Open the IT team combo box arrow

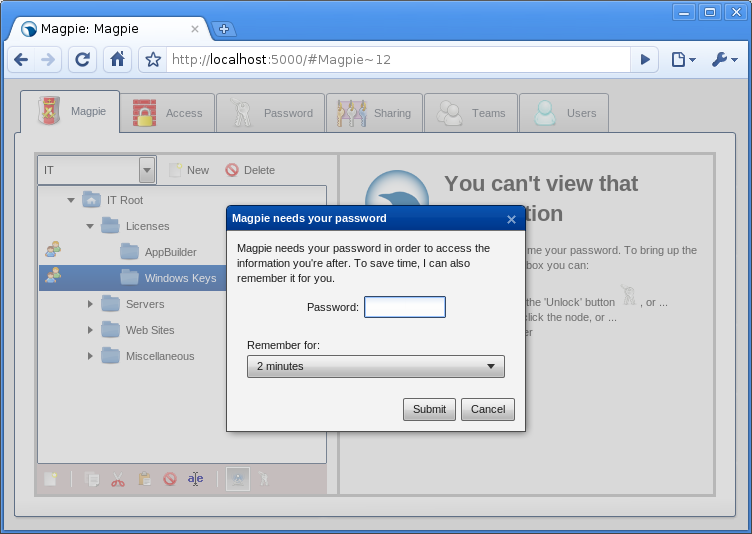tap(147, 170)
